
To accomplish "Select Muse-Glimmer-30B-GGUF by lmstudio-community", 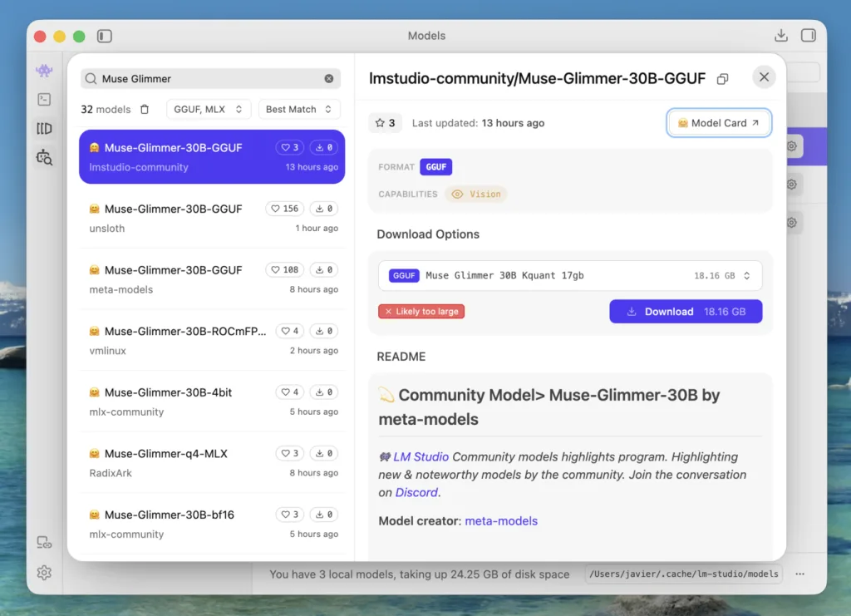I will click(x=212, y=157).
